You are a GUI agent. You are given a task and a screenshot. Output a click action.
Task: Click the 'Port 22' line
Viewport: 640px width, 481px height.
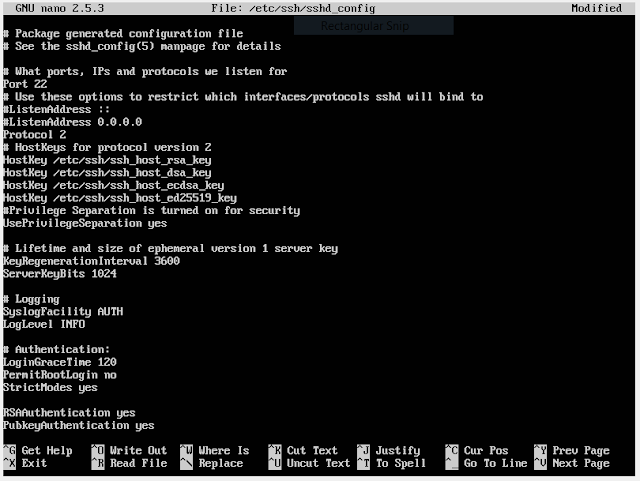[x=25, y=84]
